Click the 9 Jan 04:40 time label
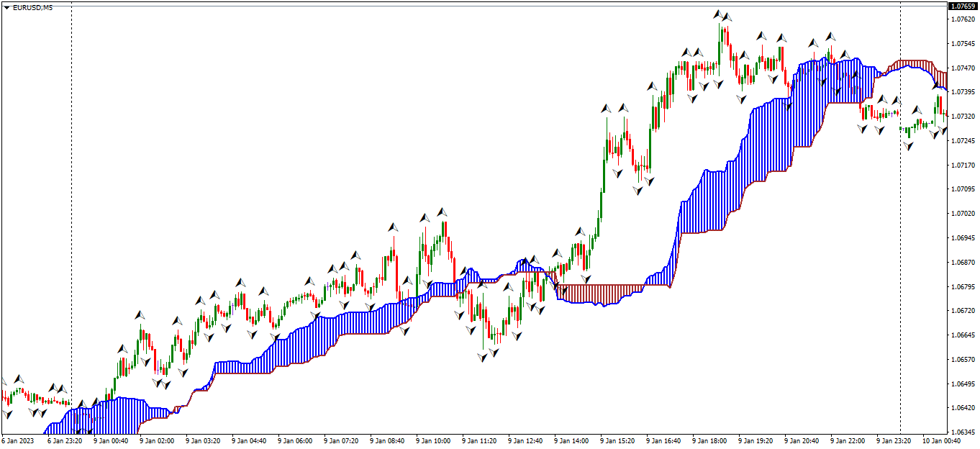Screen dimensions: 980x449 [249, 440]
